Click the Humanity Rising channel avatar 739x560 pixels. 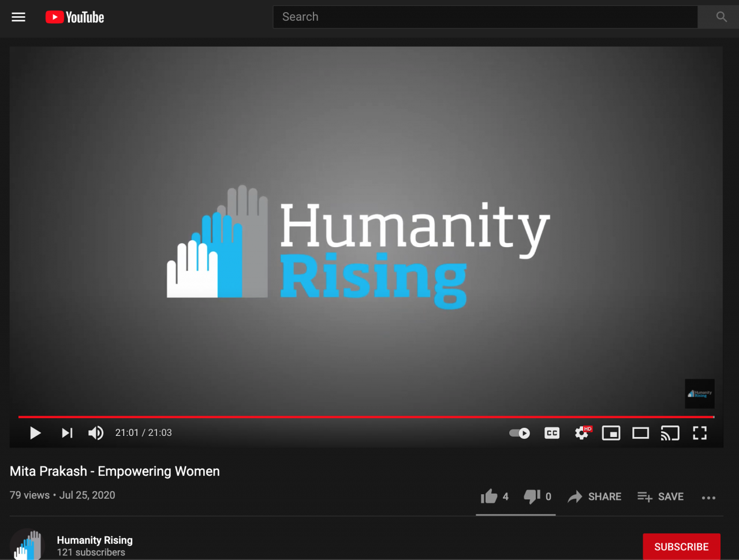click(x=27, y=544)
